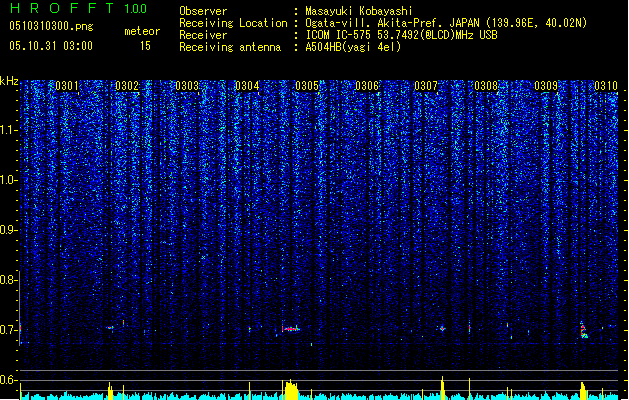629x400 pixels.
Task: Click the 0302 time marker
Action: point(127,86)
